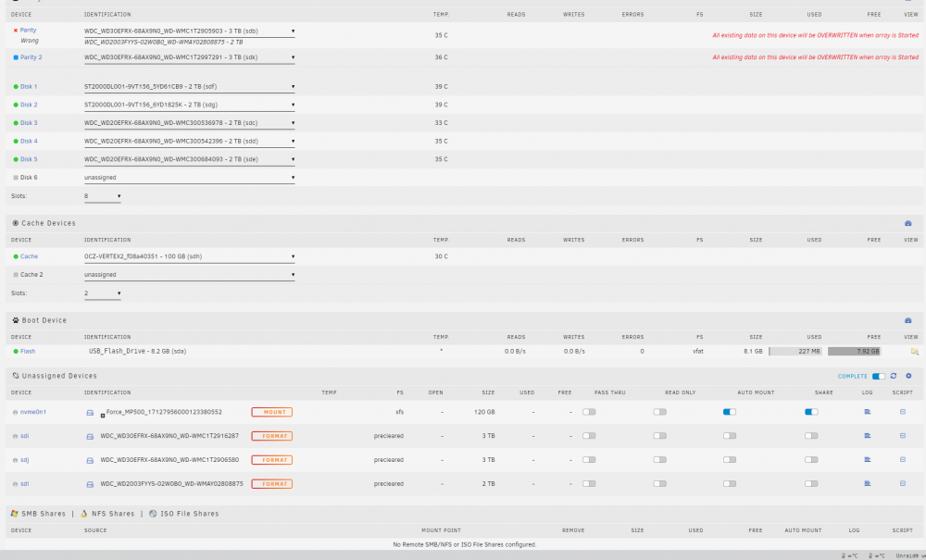Screen dimensions: 926x560
Task: Enable Share for sdl
Action: point(811,483)
